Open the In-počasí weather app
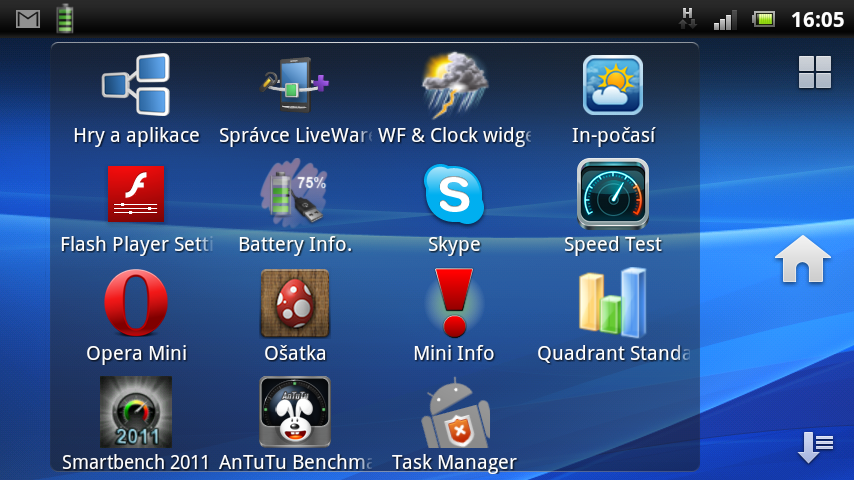The width and height of the screenshot is (854, 480). click(x=613, y=85)
